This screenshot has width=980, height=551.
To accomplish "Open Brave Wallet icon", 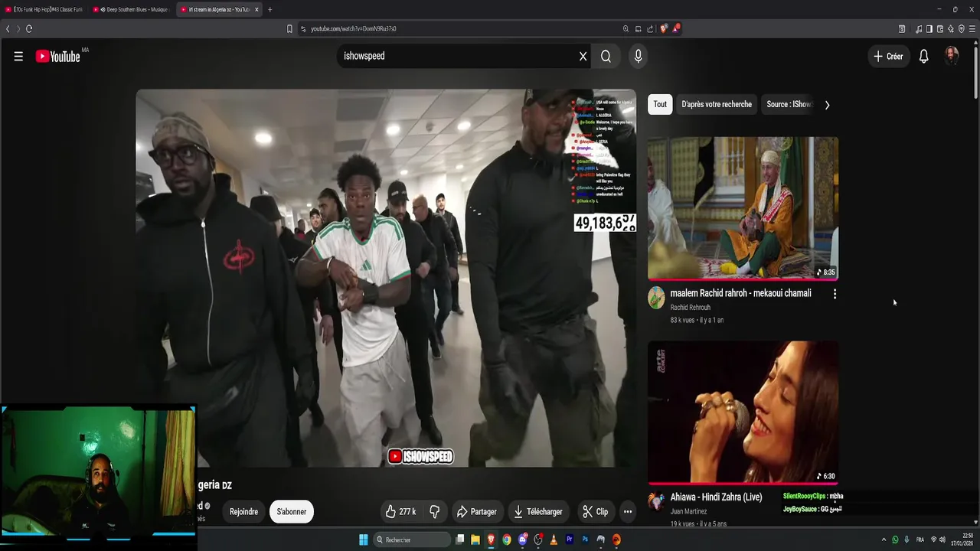I will [x=939, y=29].
